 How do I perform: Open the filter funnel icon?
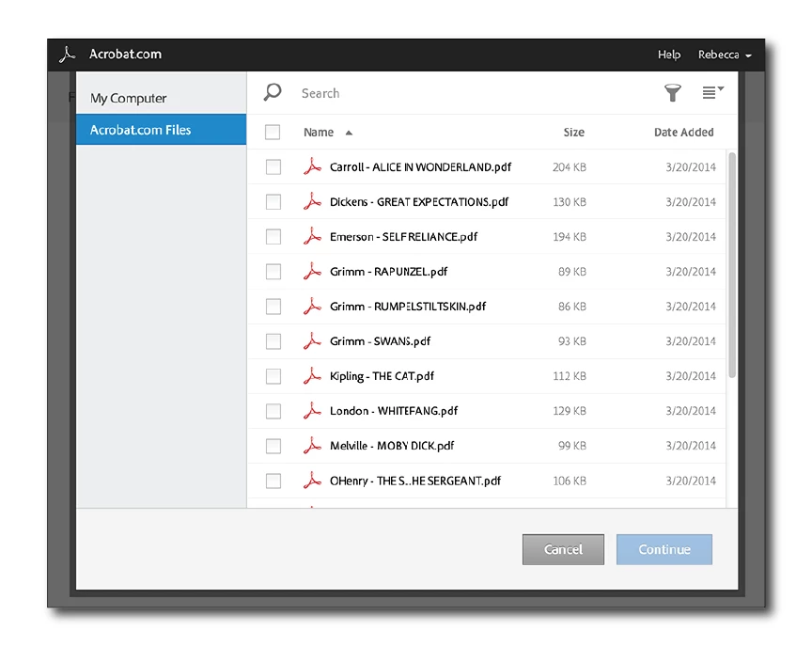(x=673, y=93)
